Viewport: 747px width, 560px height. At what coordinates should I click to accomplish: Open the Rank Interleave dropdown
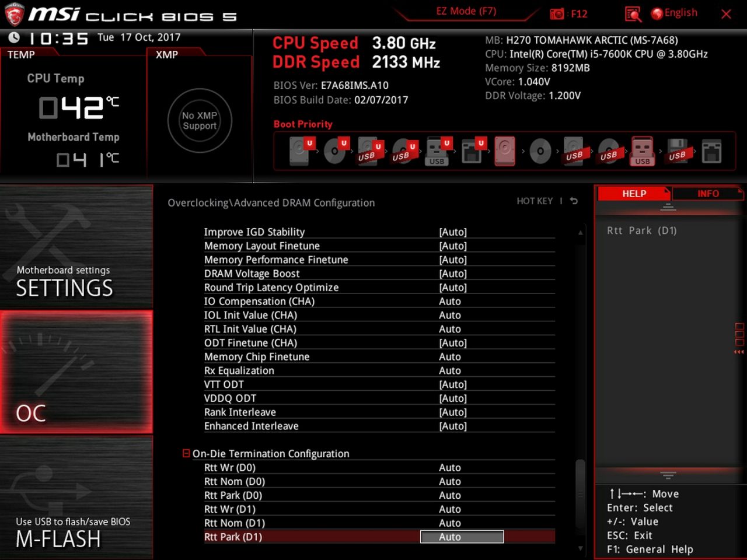click(453, 412)
